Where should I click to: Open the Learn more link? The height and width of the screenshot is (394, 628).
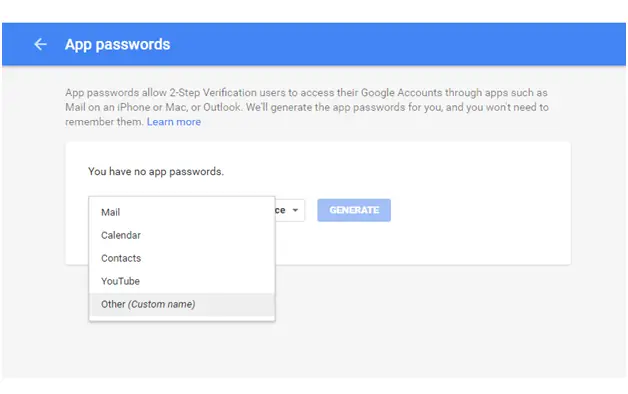[x=174, y=122]
